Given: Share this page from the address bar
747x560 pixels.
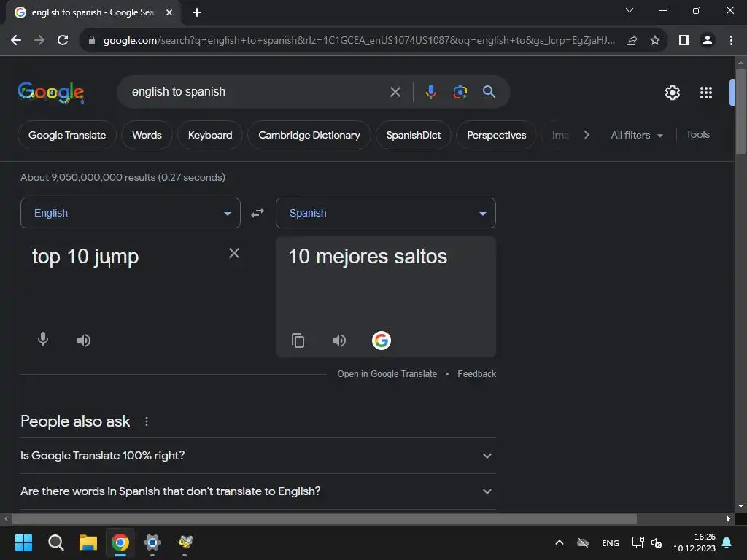Looking at the screenshot, I should tap(632, 41).
